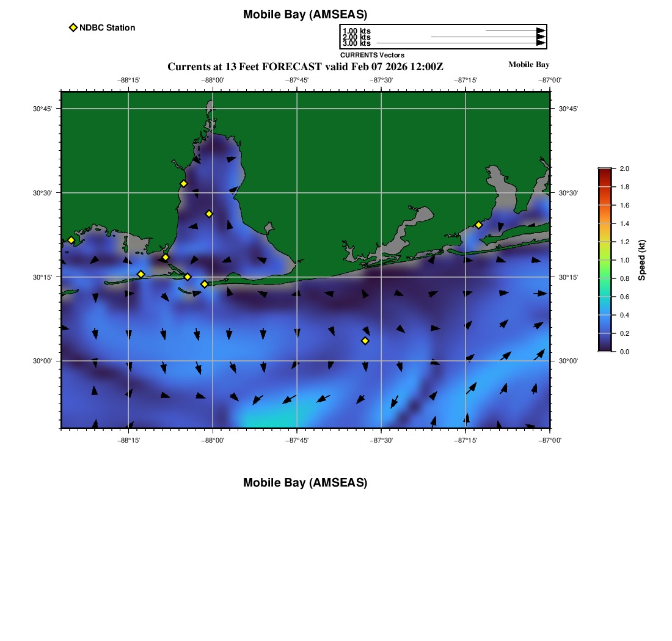672x641 pixels.
Task: Select the station marker at Dauphin Island's east end
Action: 188,277
